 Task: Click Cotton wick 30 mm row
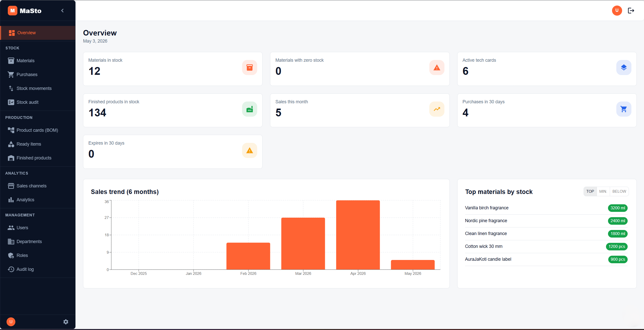[x=546, y=247]
